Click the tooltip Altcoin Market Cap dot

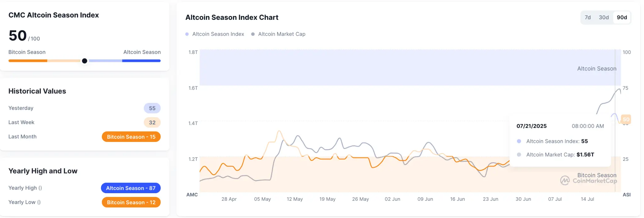point(519,155)
